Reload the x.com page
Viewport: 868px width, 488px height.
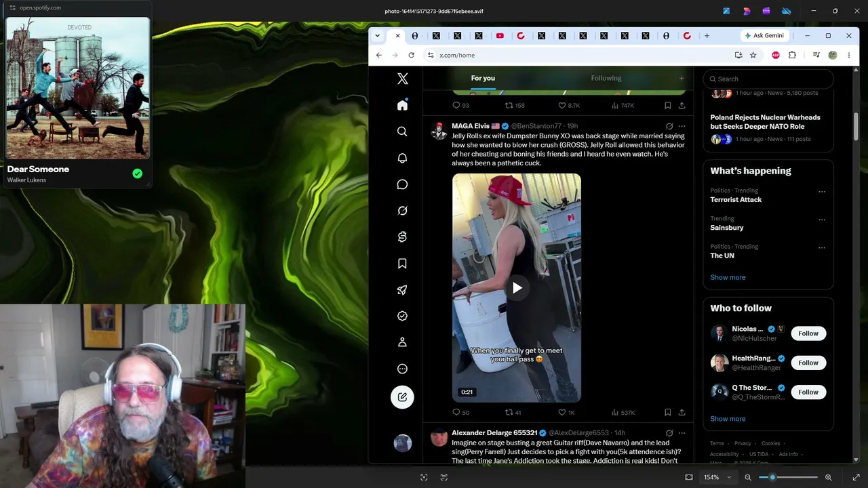pyautogui.click(x=411, y=55)
